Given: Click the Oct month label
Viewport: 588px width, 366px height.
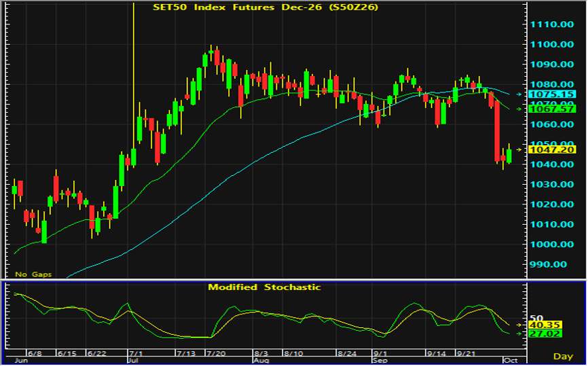Looking at the screenshot, I should (x=511, y=361).
